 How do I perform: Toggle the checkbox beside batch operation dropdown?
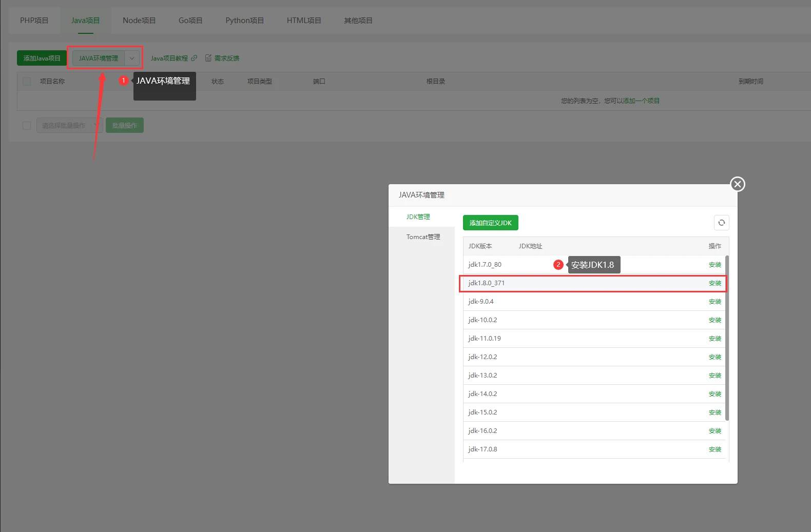(27, 126)
